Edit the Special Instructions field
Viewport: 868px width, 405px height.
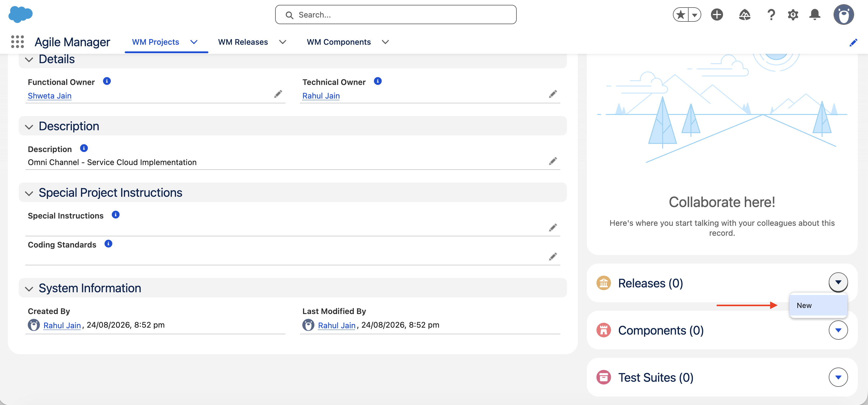tap(553, 227)
